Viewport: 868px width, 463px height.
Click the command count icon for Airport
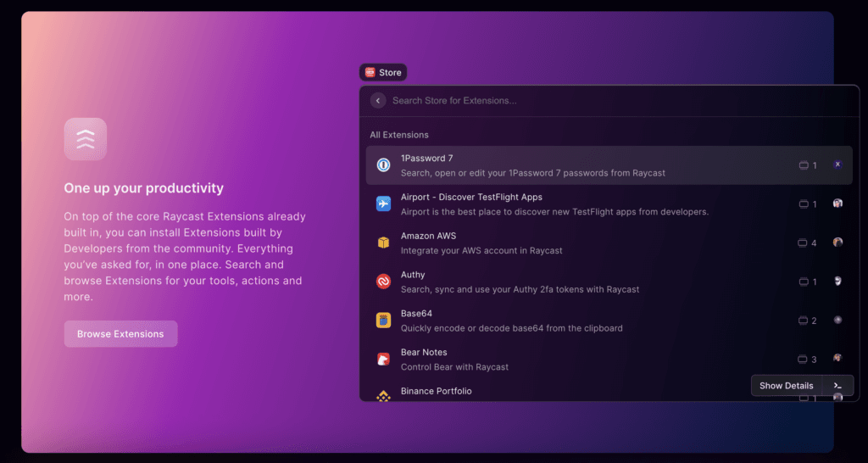[x=804, y=204]
